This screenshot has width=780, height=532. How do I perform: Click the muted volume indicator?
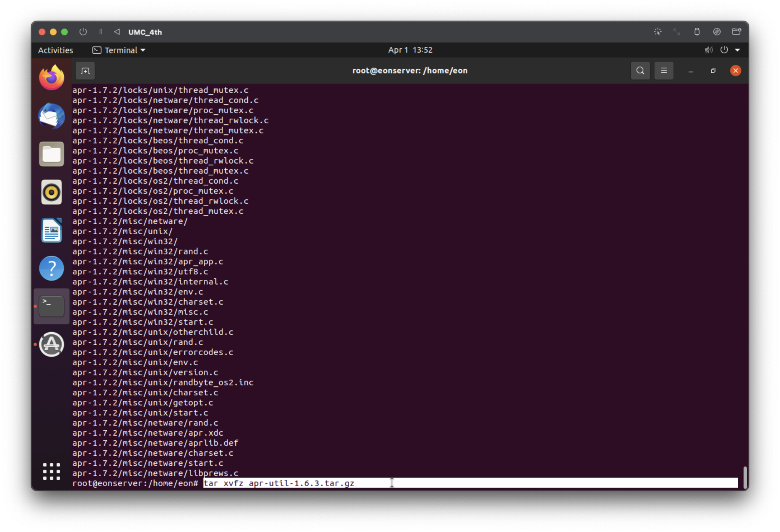(x=709, y=50)
